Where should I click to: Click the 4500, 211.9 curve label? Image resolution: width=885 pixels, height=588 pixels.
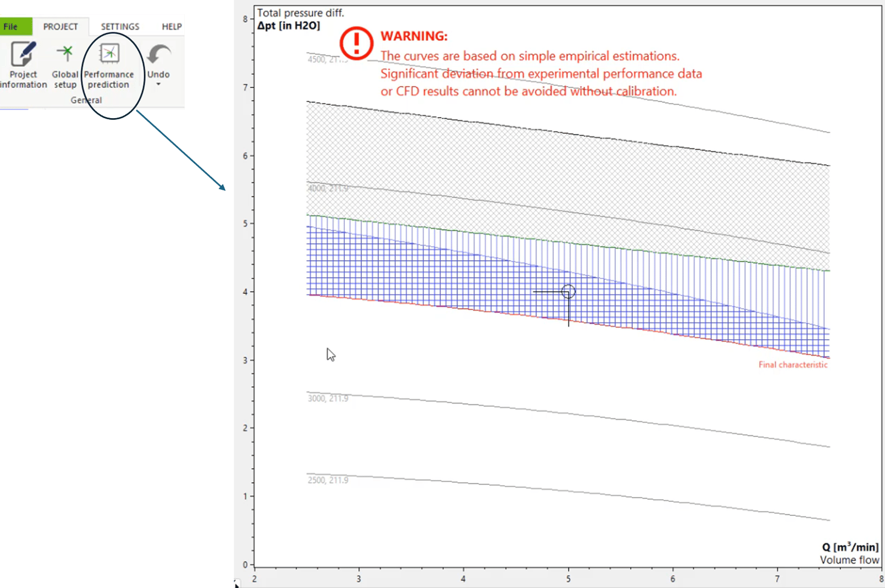325,60
